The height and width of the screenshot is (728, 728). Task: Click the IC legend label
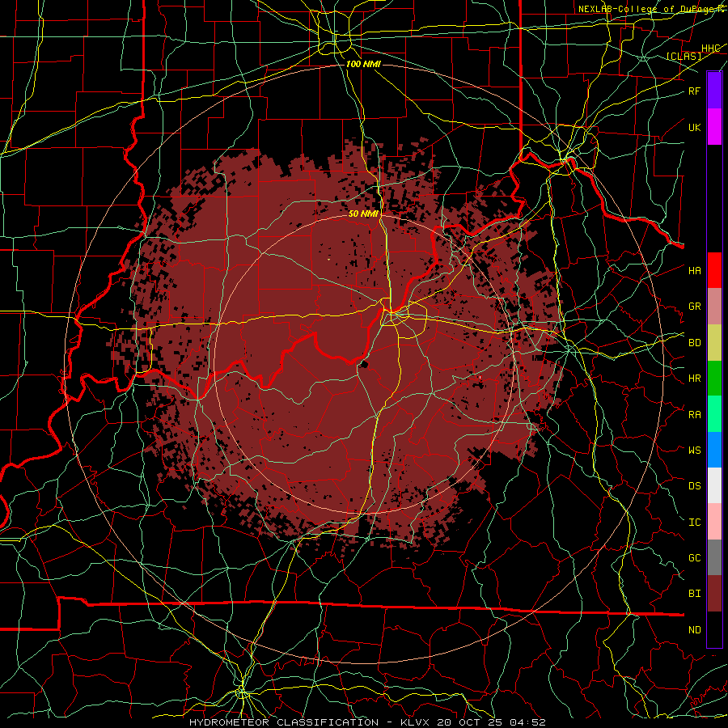(694, 523)
